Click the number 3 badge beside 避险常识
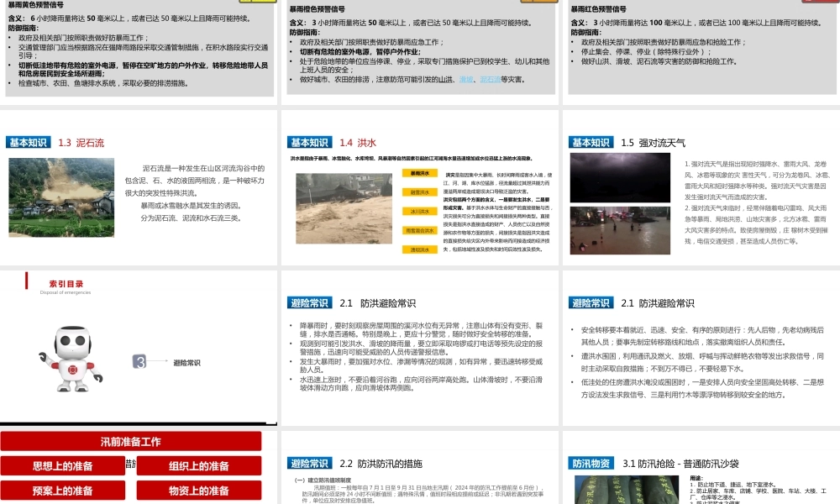This screenshot has height=504, width=840. [x=139, y=361]
